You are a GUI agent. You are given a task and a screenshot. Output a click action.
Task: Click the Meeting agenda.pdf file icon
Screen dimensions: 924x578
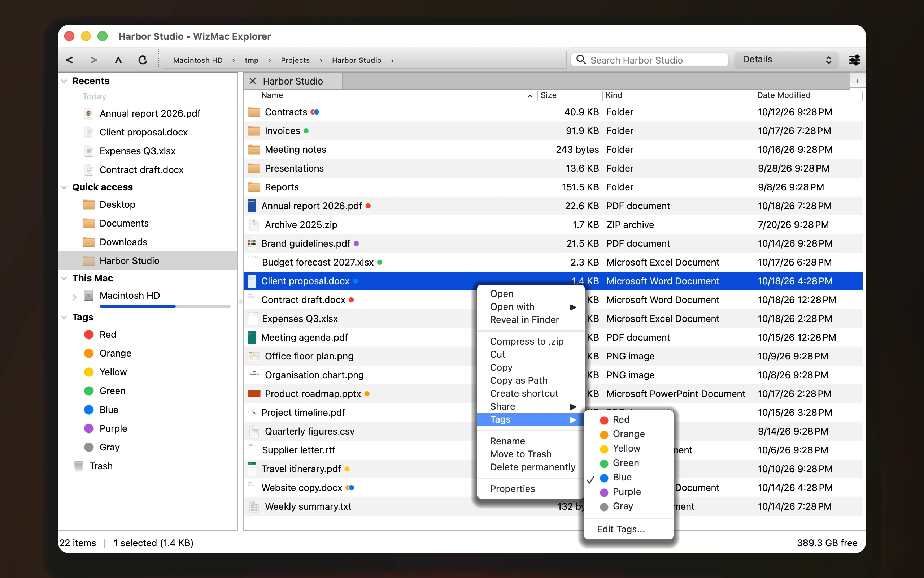252,337
